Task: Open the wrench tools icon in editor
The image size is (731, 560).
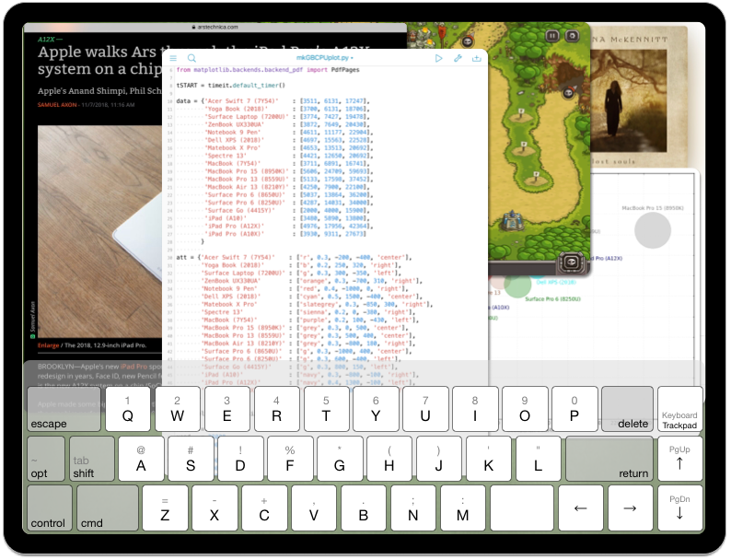Action: pyautogui.click(x=458, y=58)
